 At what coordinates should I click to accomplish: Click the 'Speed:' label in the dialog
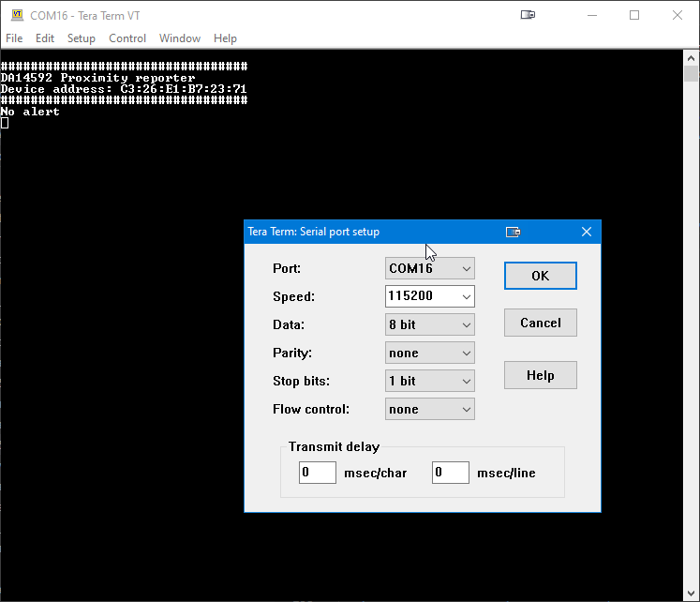point(293,296)
